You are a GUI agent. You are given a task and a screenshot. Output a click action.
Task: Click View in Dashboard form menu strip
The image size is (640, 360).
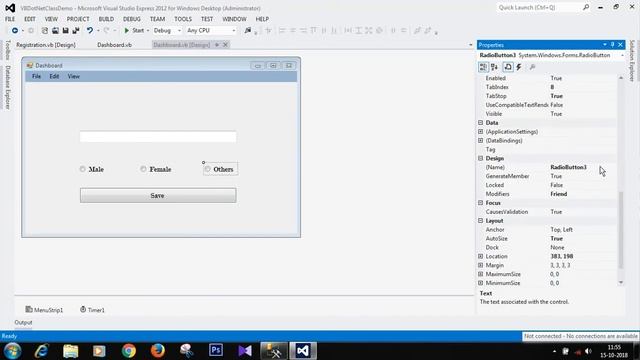click(73, 76)
